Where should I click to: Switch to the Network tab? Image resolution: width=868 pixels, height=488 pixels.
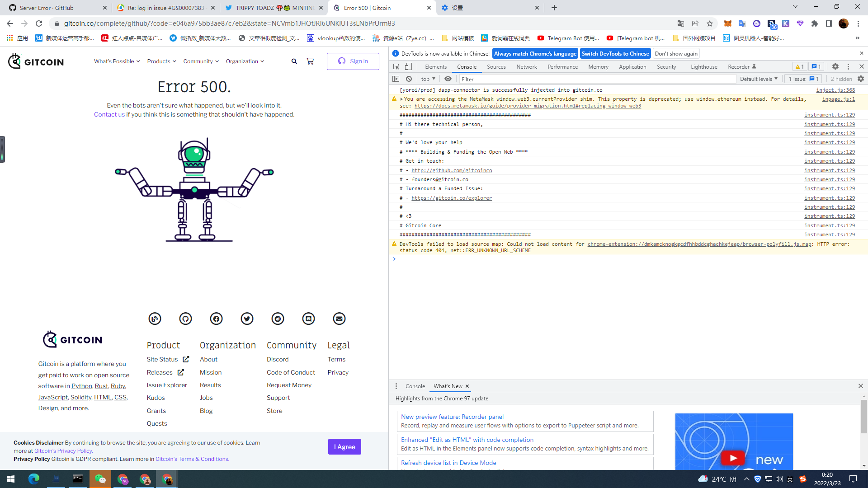tap(527, 67)
